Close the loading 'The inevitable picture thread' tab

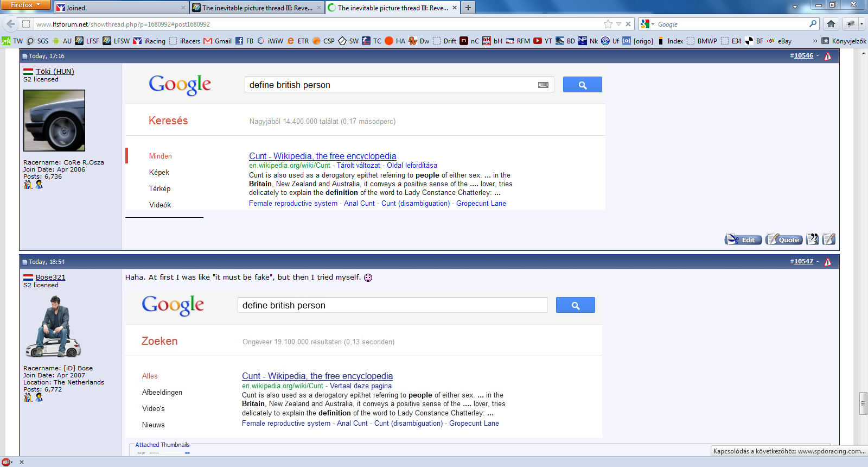point(454,8)
